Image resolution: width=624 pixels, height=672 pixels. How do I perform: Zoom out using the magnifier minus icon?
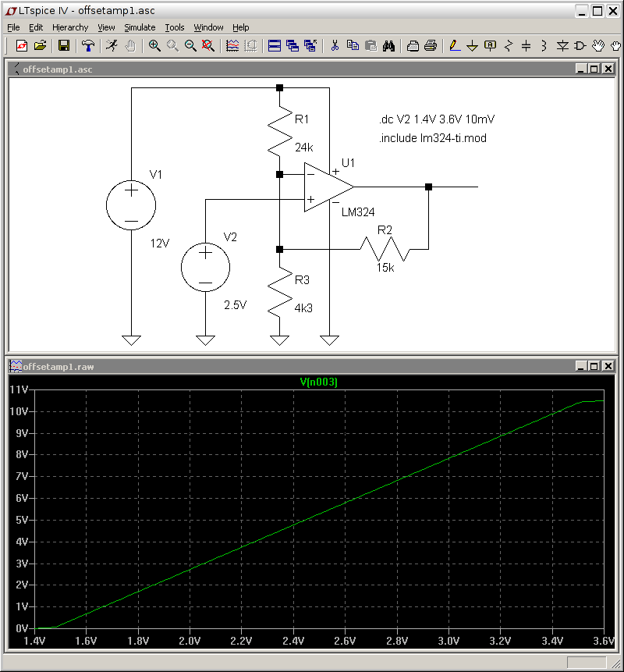(190, 45)
